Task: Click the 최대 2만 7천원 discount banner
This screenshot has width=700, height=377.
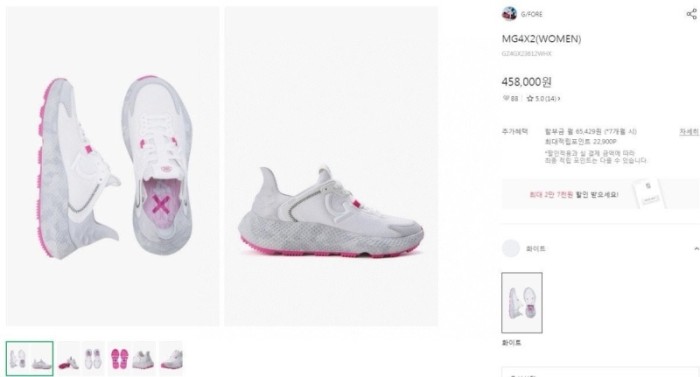Action: click(x=600, y=194)
